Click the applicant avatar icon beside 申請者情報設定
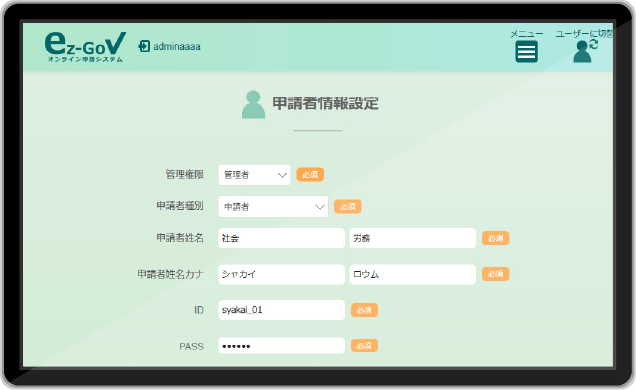The width and height of the screenshot is (636, 390). click(254, 105)
